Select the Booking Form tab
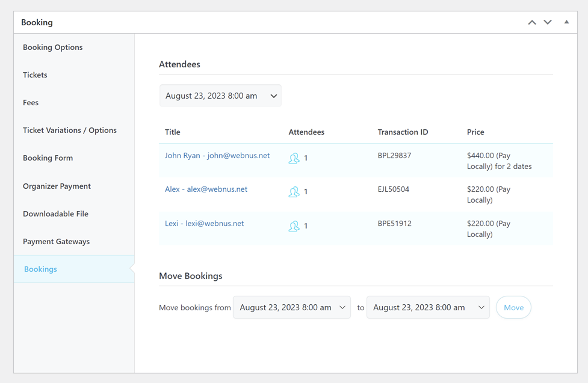Screen dimensions: 588x383 [x=48, y=158]
